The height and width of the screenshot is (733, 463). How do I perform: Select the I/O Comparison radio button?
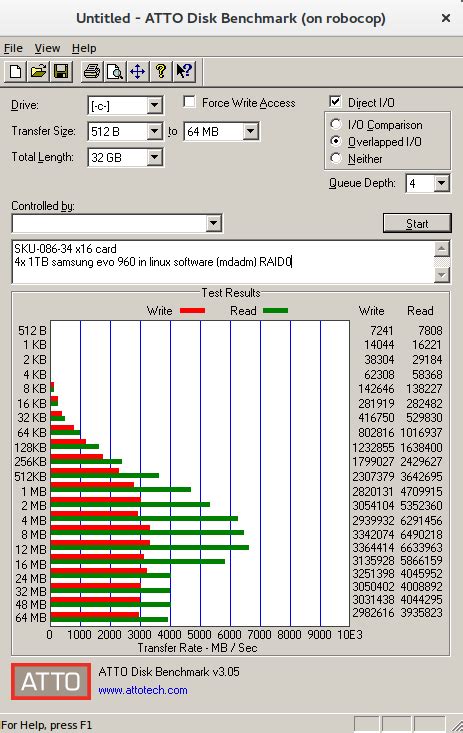pyautogui.click(x=335, y=124)
